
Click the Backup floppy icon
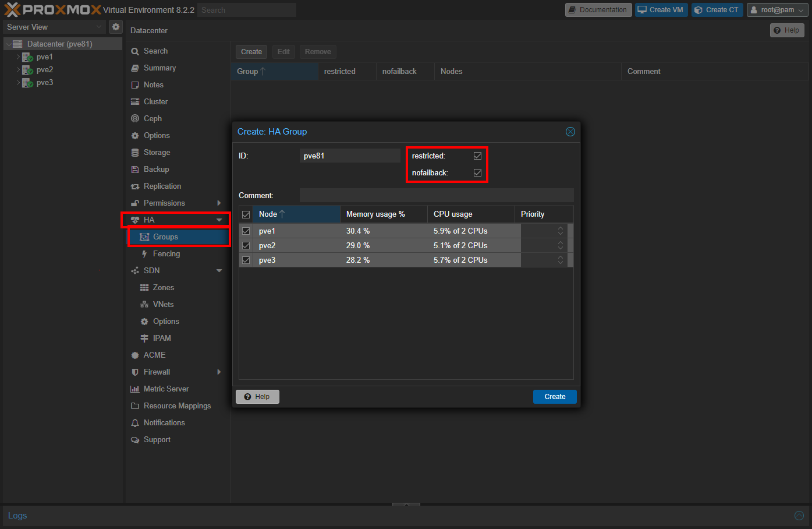(x=135, y=170)
